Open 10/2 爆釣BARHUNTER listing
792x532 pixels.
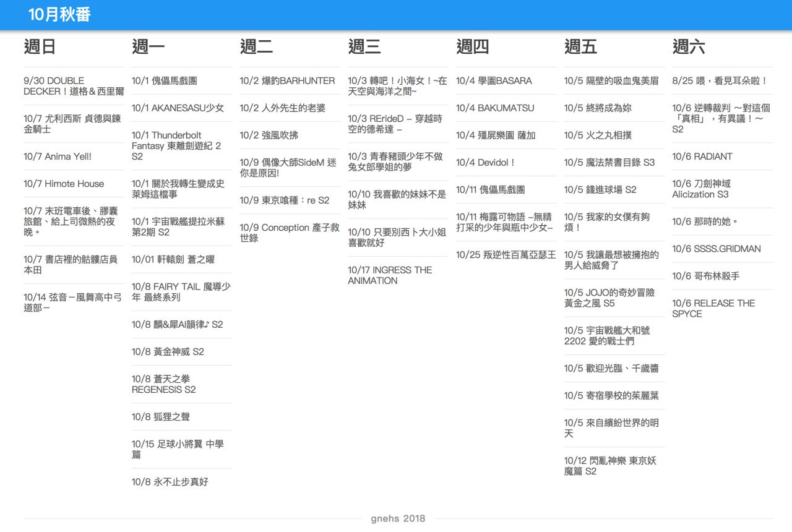click(287, 80)
